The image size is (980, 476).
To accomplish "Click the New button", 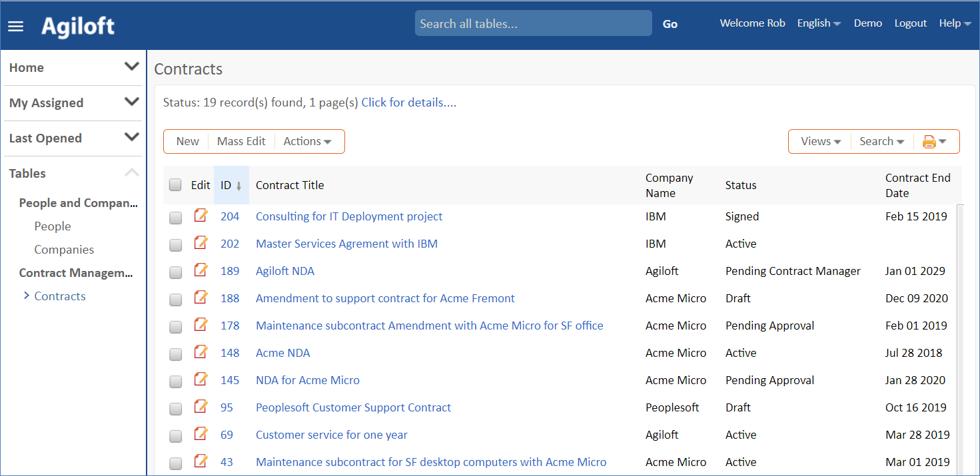I will pyautogui.click(x=187, y=141).
